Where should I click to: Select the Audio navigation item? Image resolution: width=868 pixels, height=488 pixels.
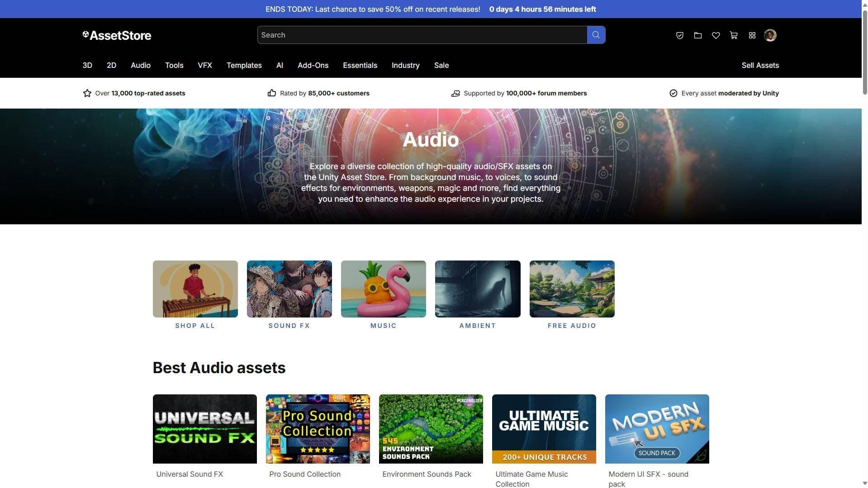pyautogui.click(x=141, y=65)
